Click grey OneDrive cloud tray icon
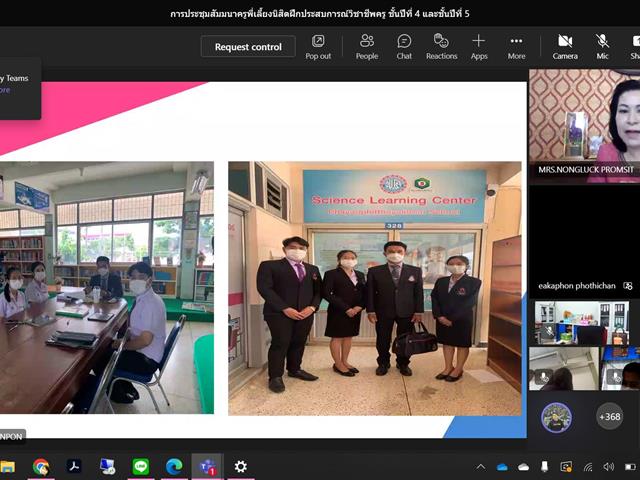 [523, 467]
